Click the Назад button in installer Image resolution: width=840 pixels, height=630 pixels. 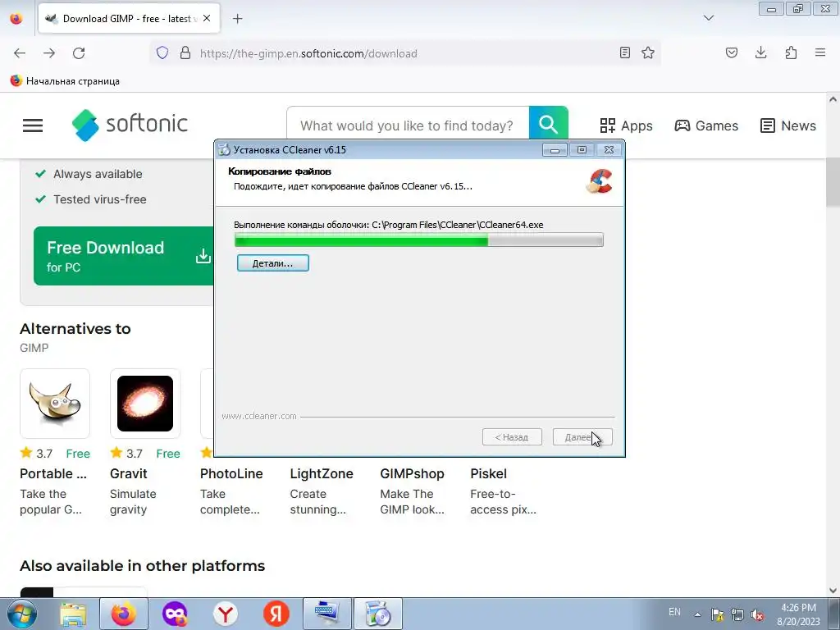point(512,437)
